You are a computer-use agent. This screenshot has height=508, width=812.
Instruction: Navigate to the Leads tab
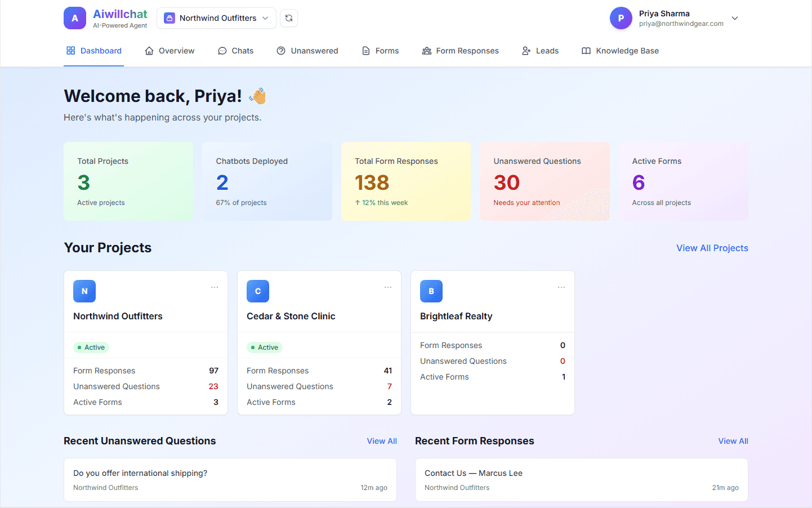coord(540,51)
